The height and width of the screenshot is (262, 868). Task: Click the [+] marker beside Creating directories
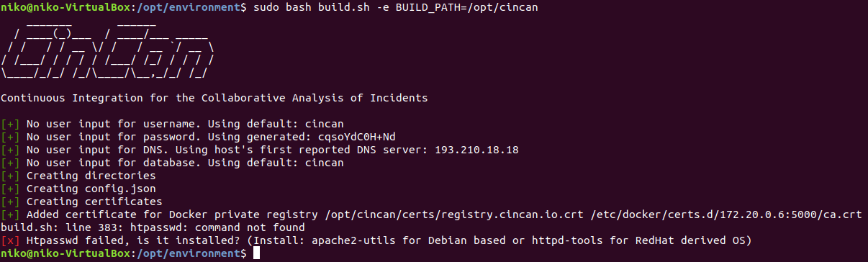click(10, 176)
